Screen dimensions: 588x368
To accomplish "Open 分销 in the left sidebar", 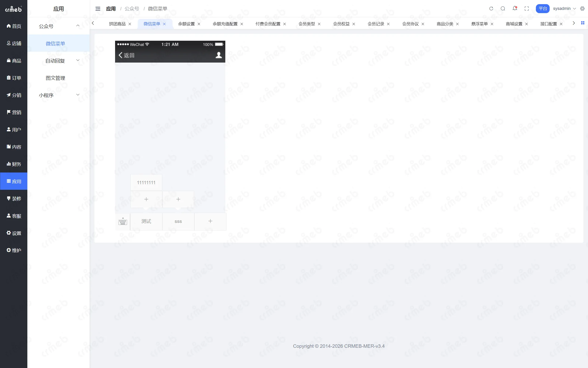I will (x=14, y=95).
